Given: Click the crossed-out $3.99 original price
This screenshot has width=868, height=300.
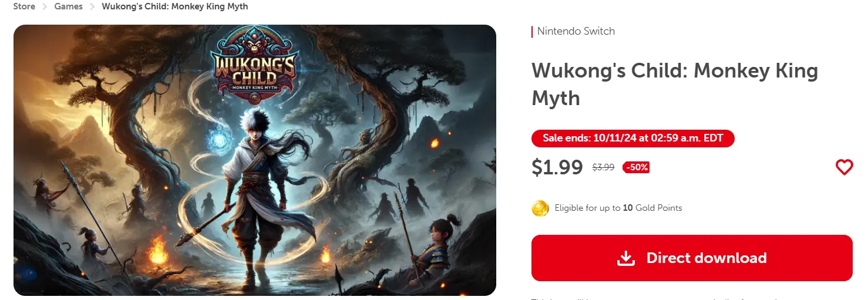Looking at the screenshot, I should (603, 167).
